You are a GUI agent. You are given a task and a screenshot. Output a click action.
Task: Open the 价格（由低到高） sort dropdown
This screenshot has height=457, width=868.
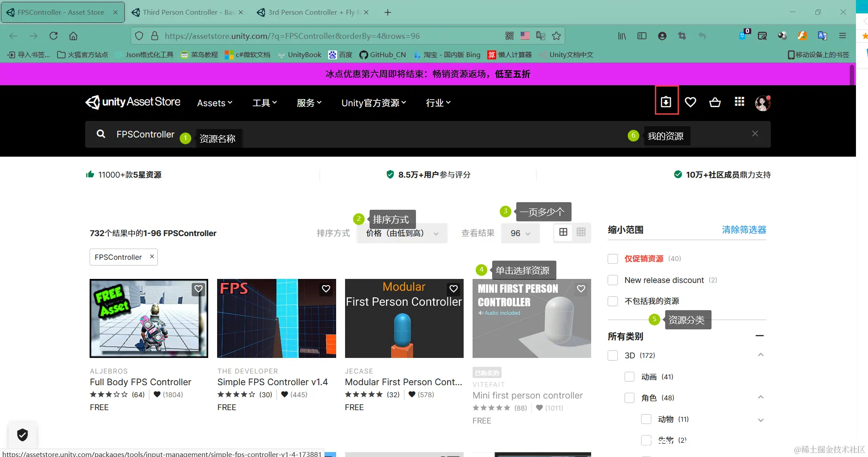[402, 233]
